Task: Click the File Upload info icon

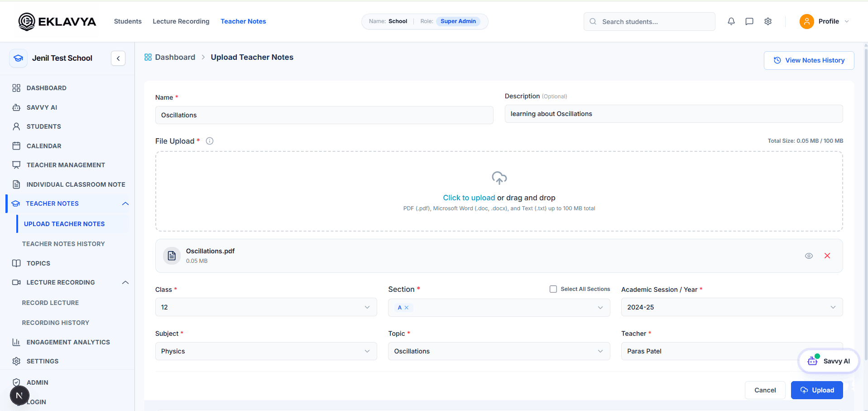Action: [x=210, y=141]
